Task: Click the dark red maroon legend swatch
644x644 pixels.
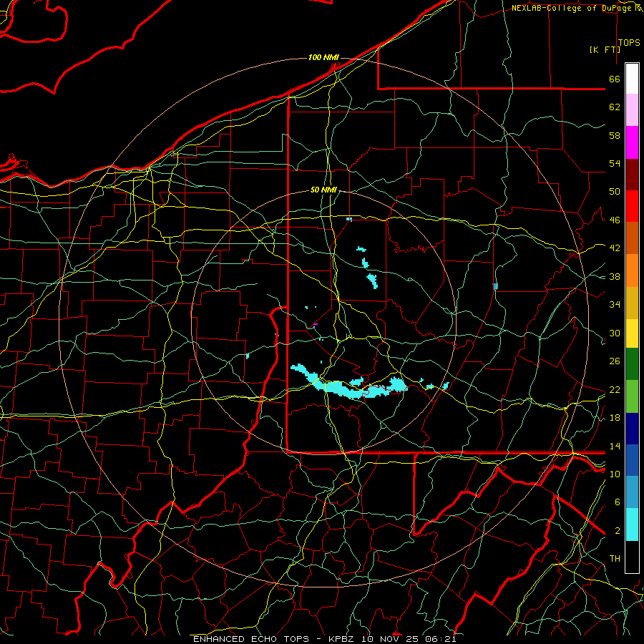Action: coord(632,175)
